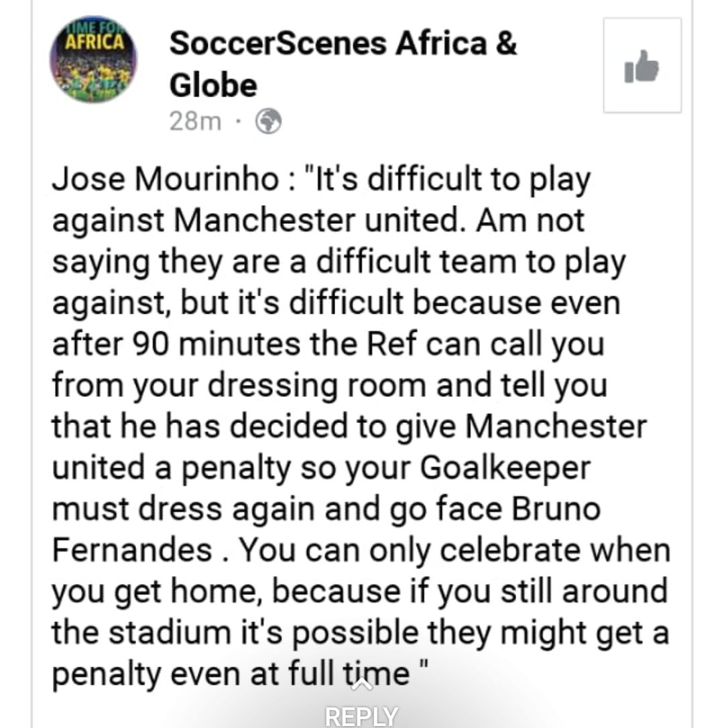Click the phrase "dressing room" in the post
Viewport: 724px width, 728px height.
click(x=316, y=386)
